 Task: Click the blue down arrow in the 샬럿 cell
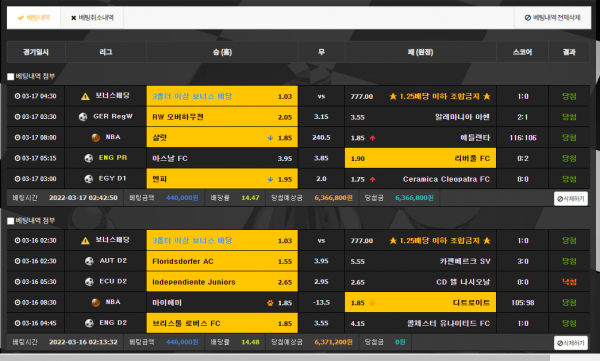tap(270, 138)
